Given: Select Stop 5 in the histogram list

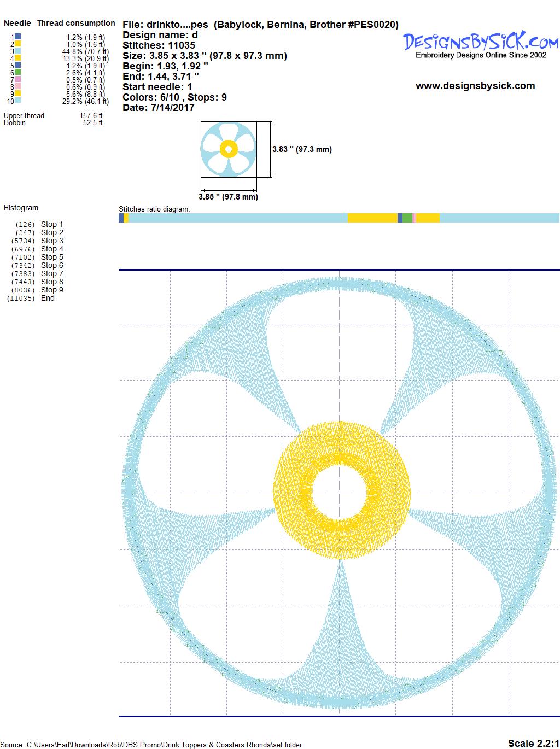Looking at the screenshot, I should point(52,257).
